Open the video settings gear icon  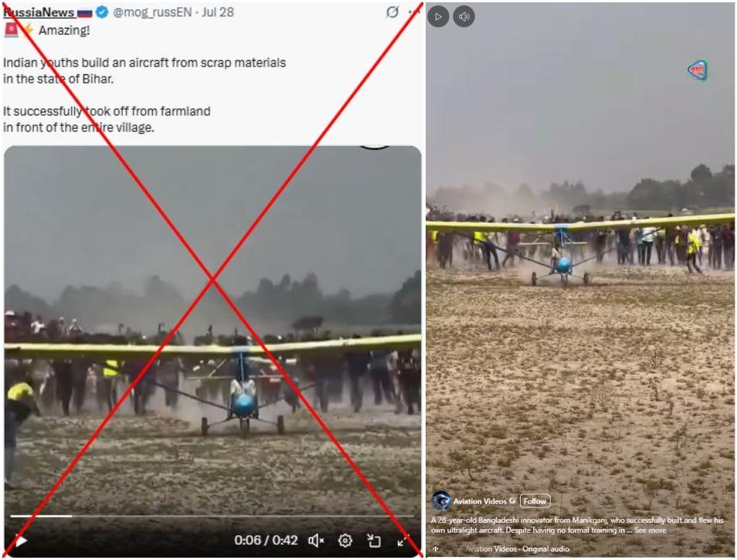tap(345, 541)
